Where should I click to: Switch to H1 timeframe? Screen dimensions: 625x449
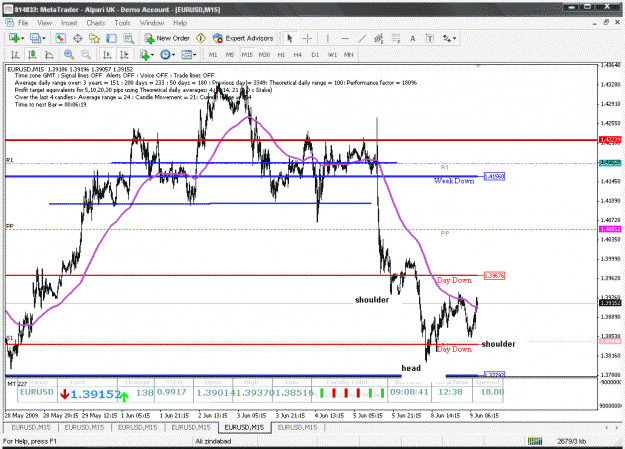point(281,55)
